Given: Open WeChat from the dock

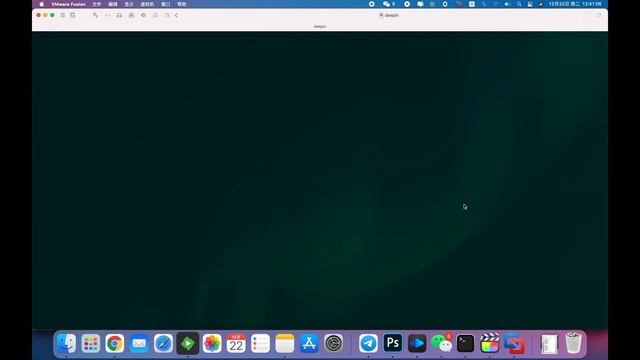Looking at the screenshot, I should (441, 343).
